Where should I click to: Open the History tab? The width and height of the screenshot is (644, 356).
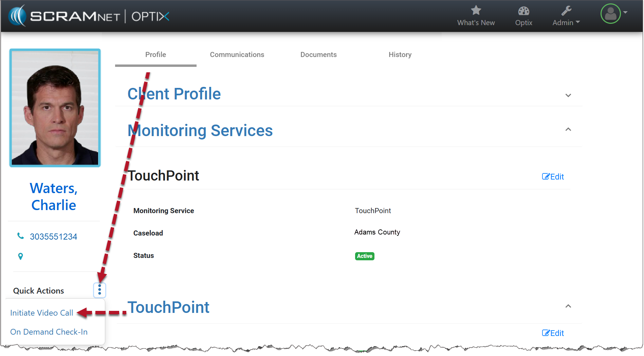[x=400, y=55]
